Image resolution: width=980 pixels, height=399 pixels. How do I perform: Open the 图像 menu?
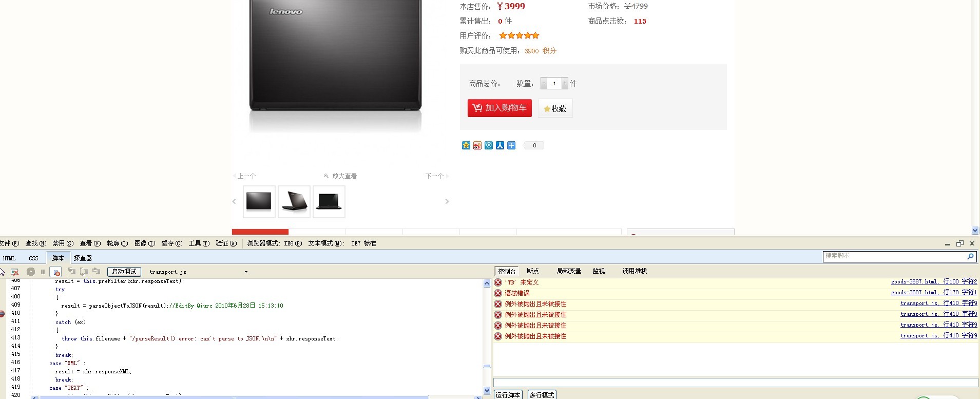pyautogui.click(x=145, y=243)
